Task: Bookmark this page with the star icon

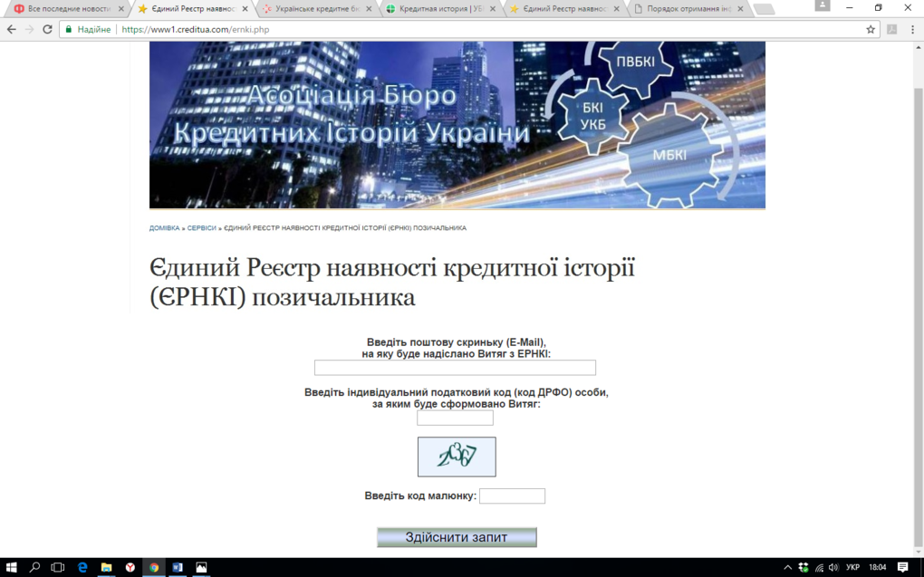Action: tap(871, 29)
